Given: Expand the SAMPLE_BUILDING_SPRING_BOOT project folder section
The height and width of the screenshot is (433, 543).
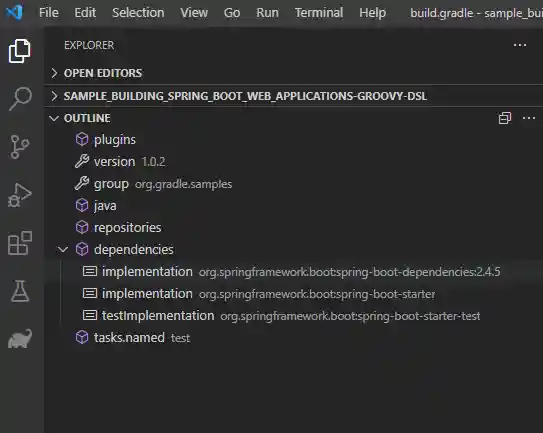Looking at the screenshot, I should point(54,96).
